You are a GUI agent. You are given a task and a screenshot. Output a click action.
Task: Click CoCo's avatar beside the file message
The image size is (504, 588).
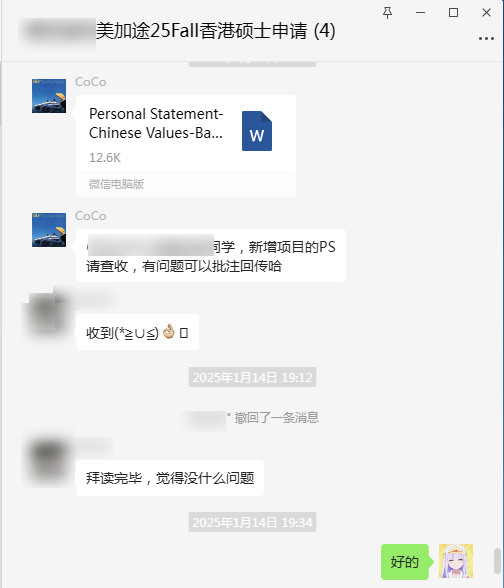49,96
